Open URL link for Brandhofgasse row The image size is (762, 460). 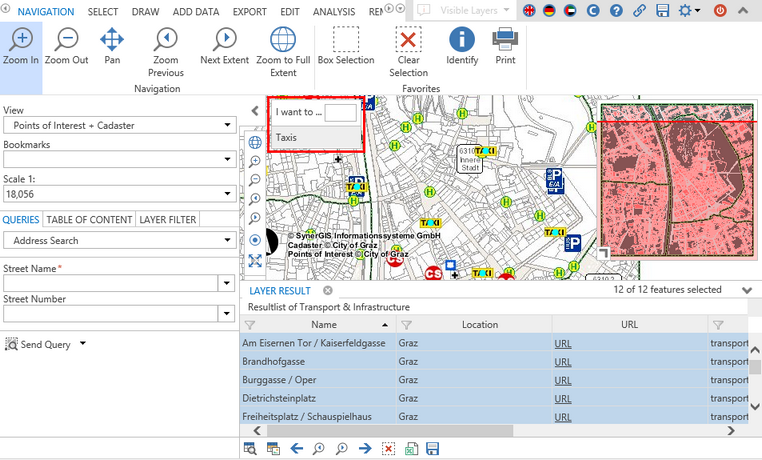pos(563,362)
